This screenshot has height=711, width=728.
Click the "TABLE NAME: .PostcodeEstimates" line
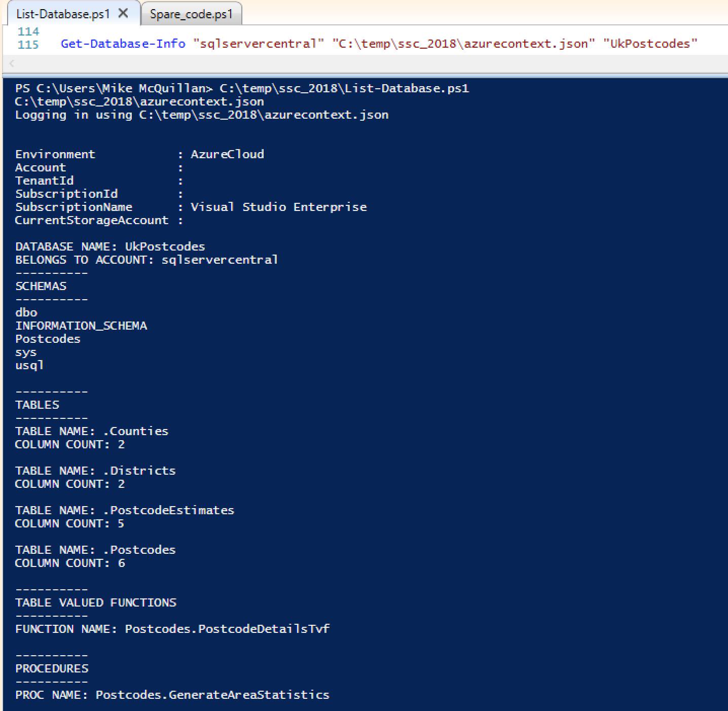pos(125,510)
